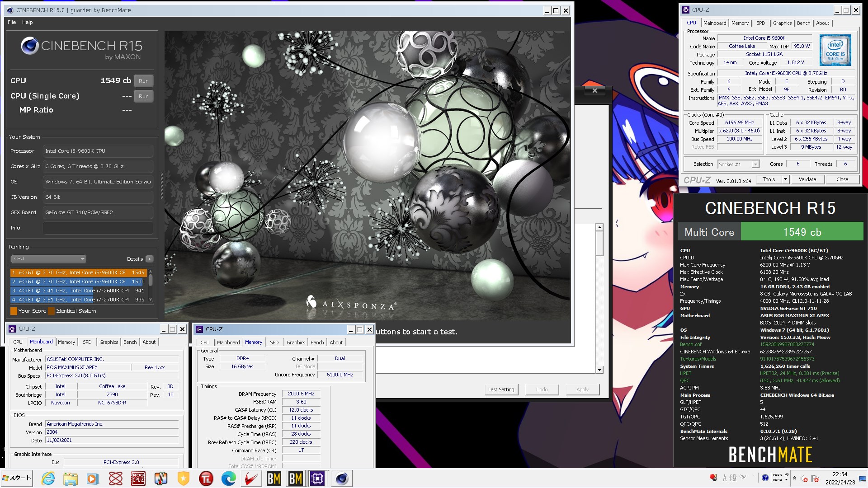Click the Details arrow icon in Ranking

(x=150, y=259)
